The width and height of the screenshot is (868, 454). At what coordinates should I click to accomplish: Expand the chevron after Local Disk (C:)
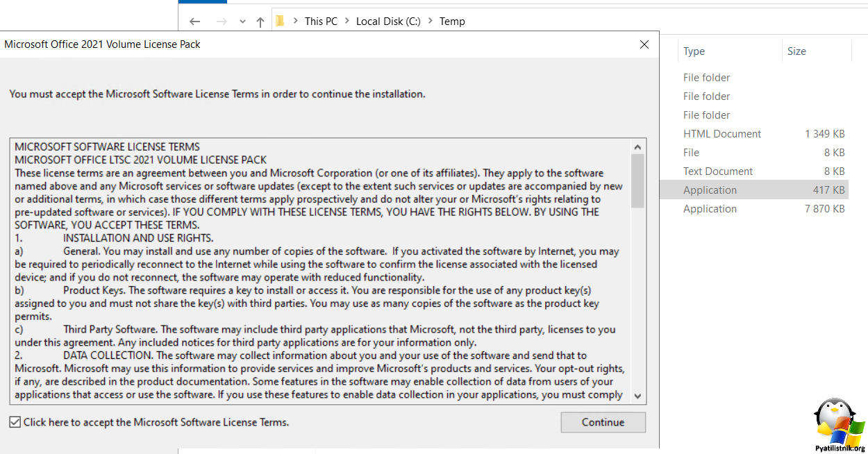click(x=430, y=22)
